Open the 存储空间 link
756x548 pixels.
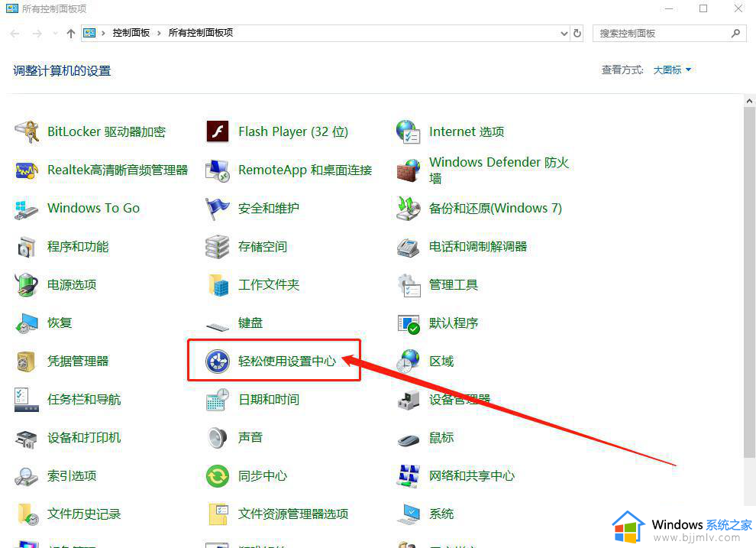tap(262, 247)
